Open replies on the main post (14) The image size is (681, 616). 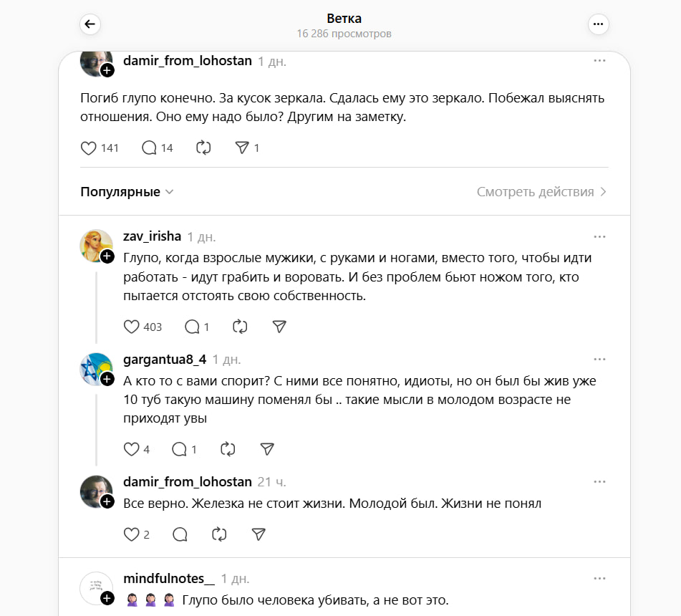click(x=149, y=148)
